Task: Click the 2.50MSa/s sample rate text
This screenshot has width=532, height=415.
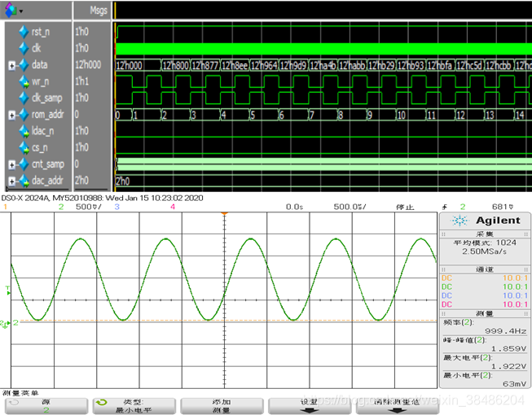Action: tap(484, 251)
